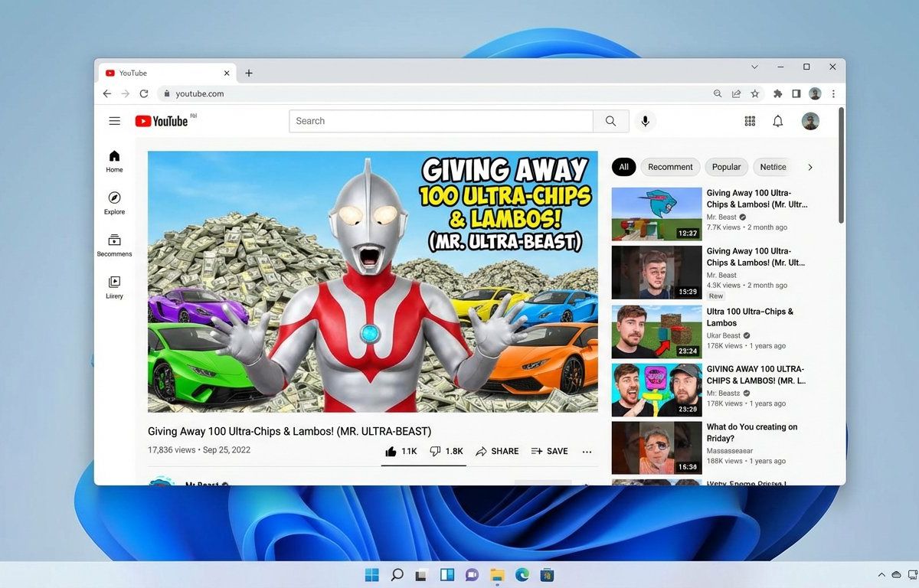Go to Home in the sidebar
This screenshot has width=919, height=588.
[x=114, y=161]
